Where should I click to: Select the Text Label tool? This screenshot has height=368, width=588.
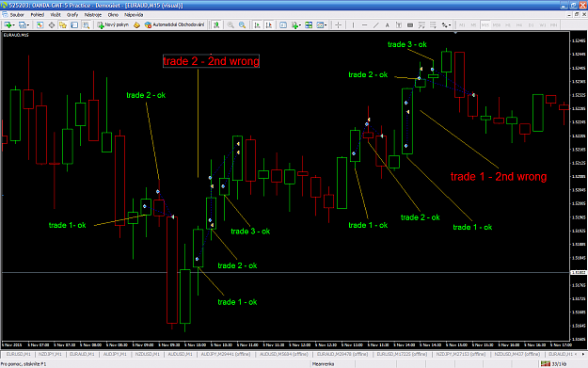coord(399,25)
